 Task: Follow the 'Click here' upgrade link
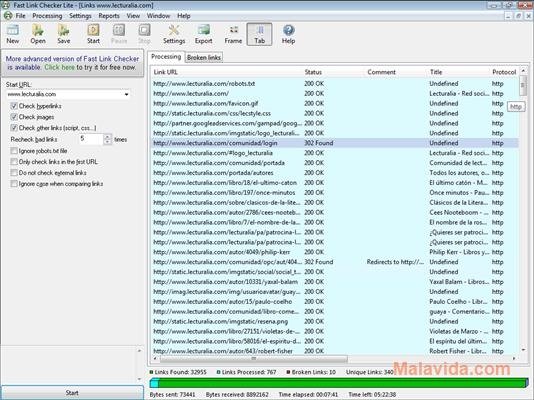pyautogui.click(x=59, y=67)
